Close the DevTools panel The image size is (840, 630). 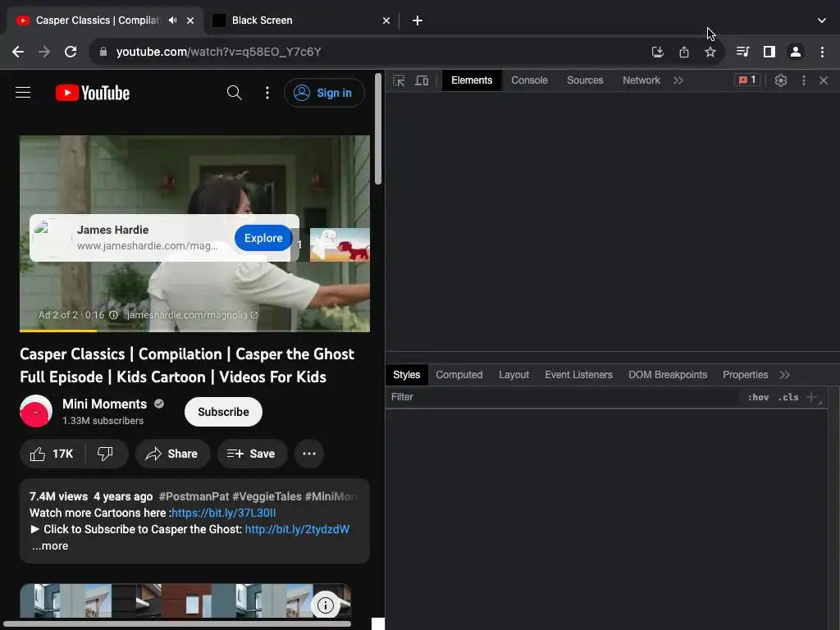(x=824, y=80)
